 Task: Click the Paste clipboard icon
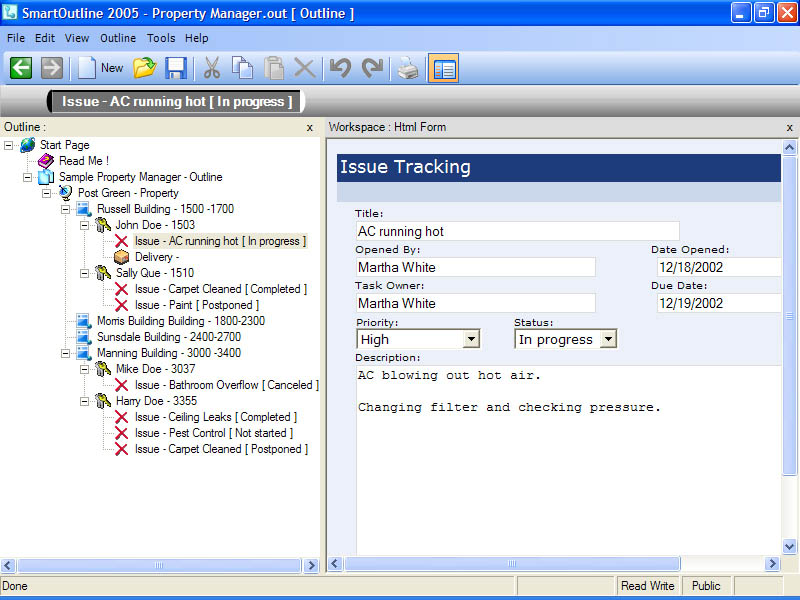point(274,68)
